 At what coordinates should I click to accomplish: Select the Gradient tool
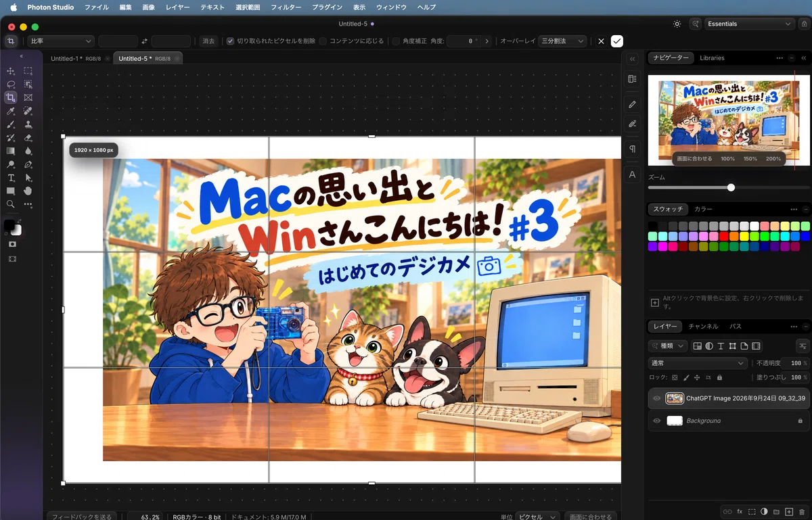pos(11,151)
